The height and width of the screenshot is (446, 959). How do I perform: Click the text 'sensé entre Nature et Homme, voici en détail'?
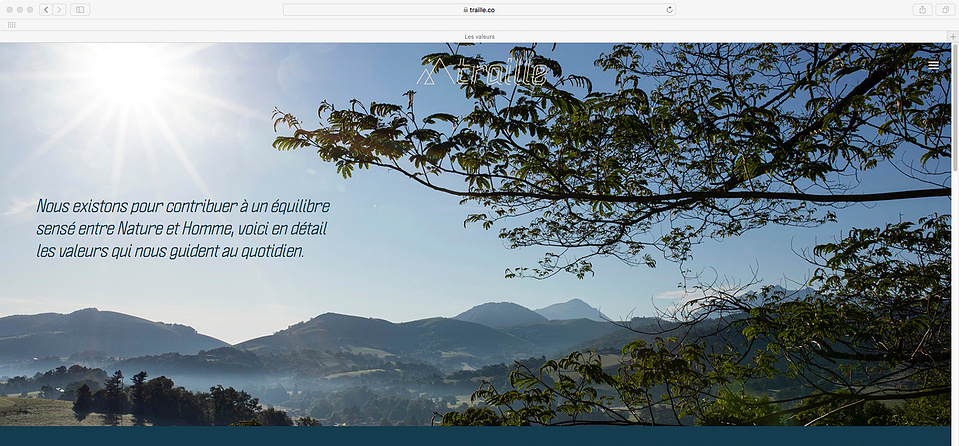point(182,229)
